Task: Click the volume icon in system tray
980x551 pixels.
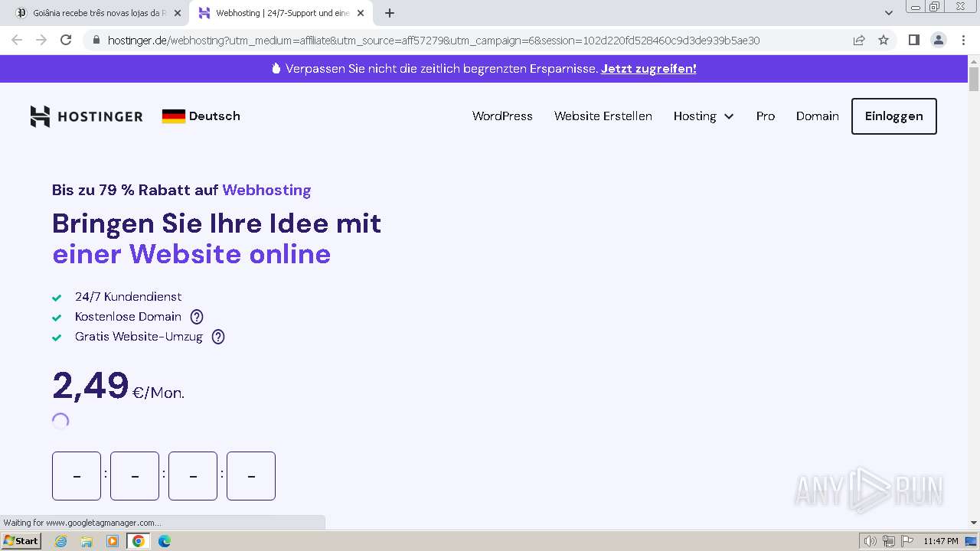Action: pyautogui.click(x=871, y=541)
